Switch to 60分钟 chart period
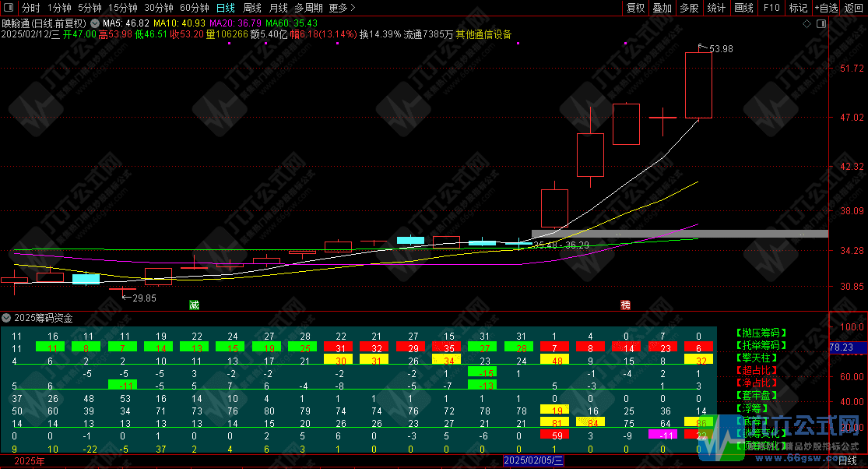Viewport: 868px width, 469px height. tap(194, 8)
